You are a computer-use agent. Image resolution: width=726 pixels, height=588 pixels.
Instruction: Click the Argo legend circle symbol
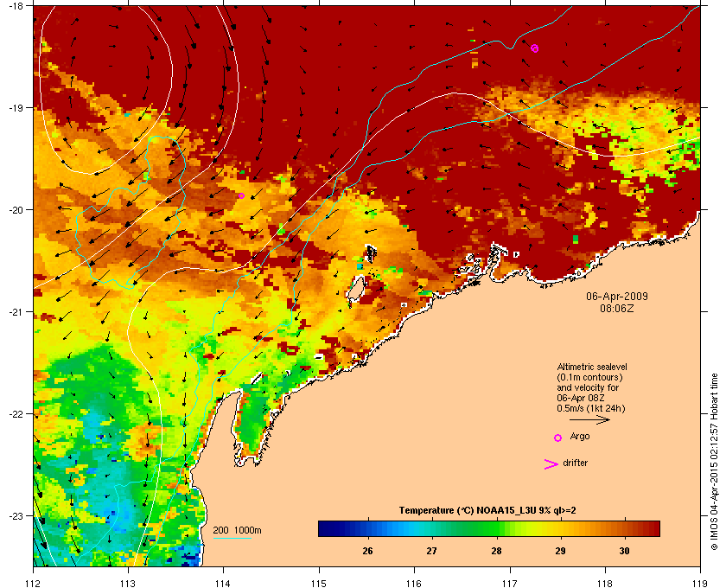pyautogui.click(x=558, y=438)
